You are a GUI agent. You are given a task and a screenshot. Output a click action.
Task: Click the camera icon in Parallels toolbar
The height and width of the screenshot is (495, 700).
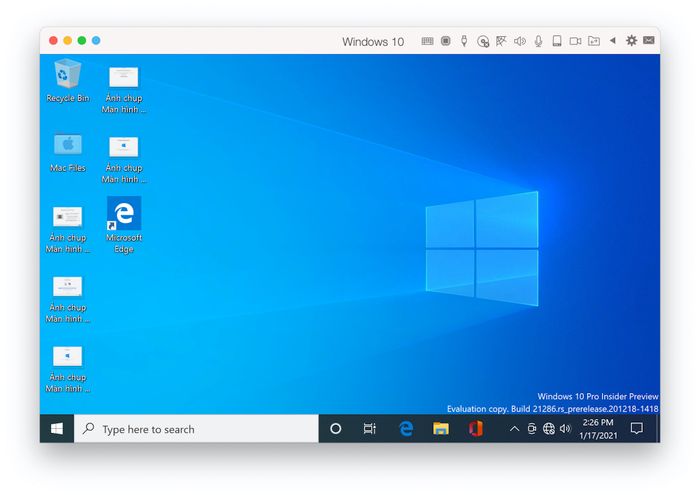[x=575, y=41]
